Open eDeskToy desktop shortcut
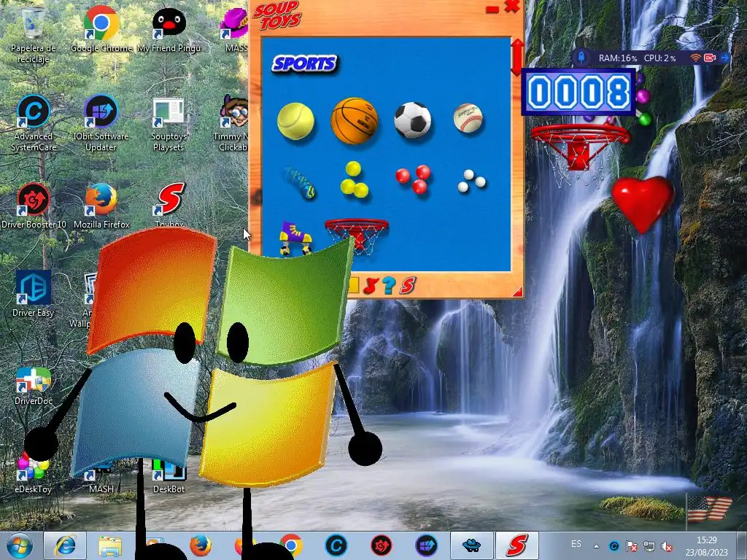 pos(33,472)
